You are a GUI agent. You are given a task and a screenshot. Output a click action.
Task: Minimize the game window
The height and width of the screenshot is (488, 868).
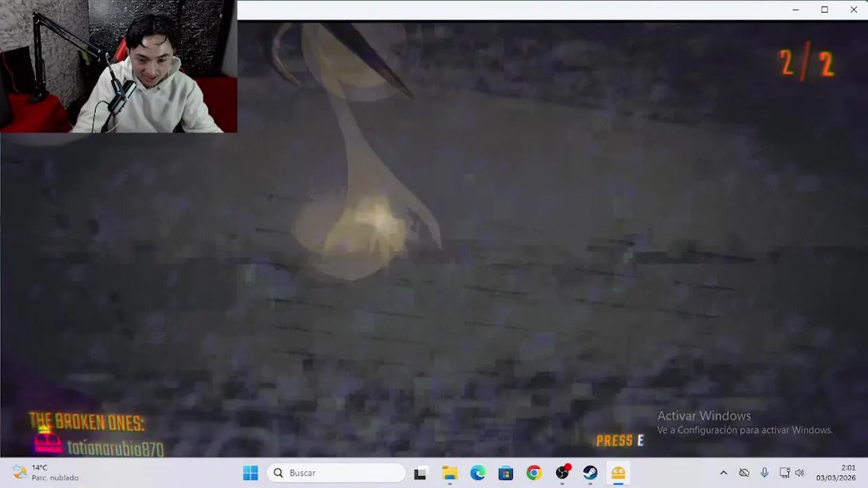click(795, 9)
